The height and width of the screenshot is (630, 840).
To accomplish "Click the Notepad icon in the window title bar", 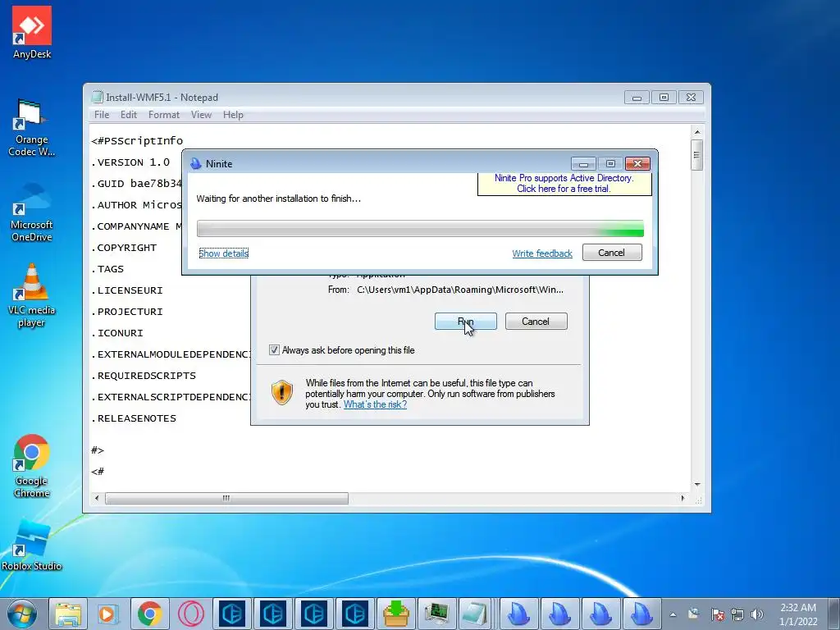I will click(97, 97).
